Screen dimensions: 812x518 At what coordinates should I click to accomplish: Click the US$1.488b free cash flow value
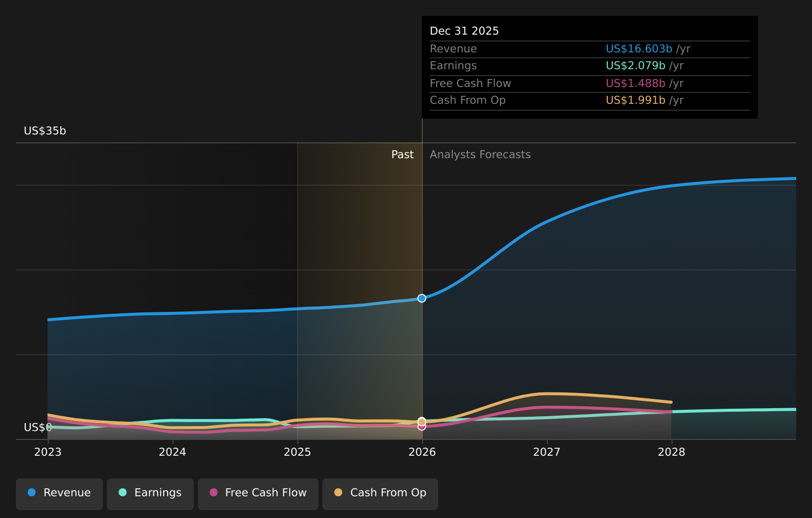(635, 84)
